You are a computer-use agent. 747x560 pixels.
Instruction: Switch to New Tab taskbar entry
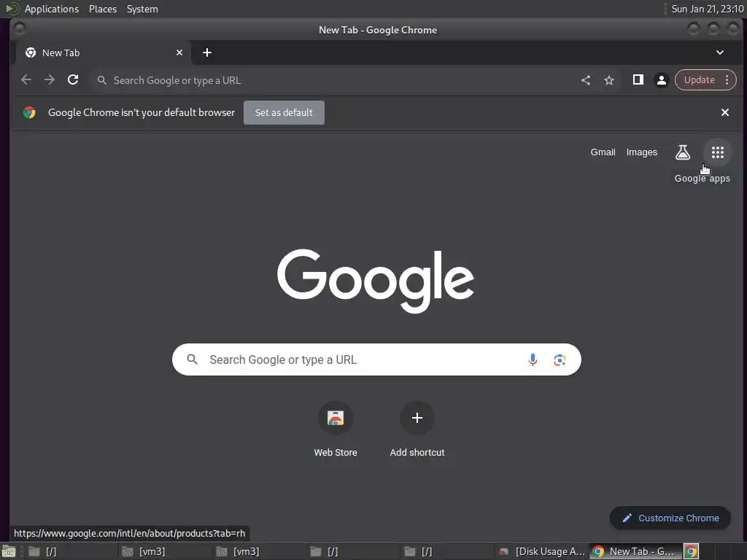[635, 551]
